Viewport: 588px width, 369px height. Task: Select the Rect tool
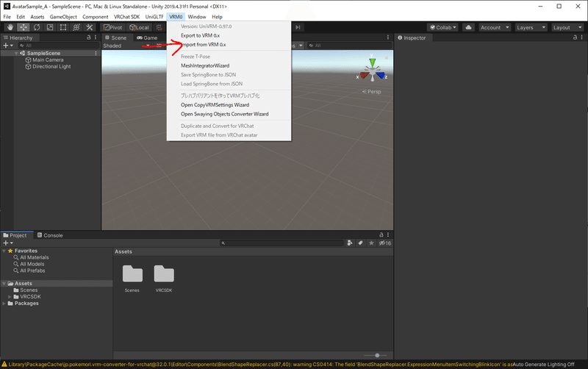point(63,27)
